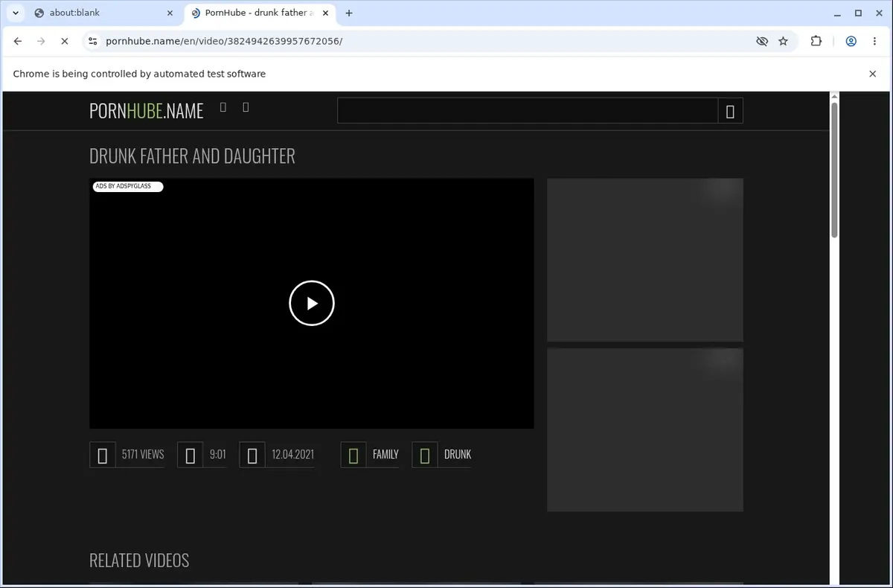Select the 9:01 duration text
The image size is (893, 588).
(218, 454)
